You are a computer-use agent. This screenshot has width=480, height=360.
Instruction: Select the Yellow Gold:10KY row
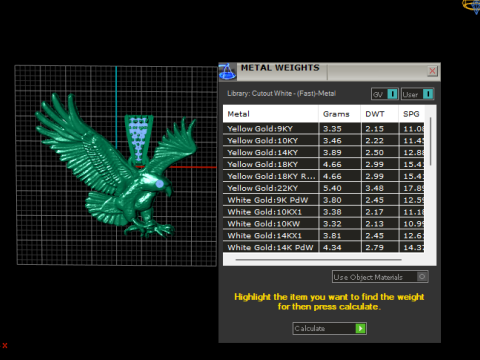324,140
